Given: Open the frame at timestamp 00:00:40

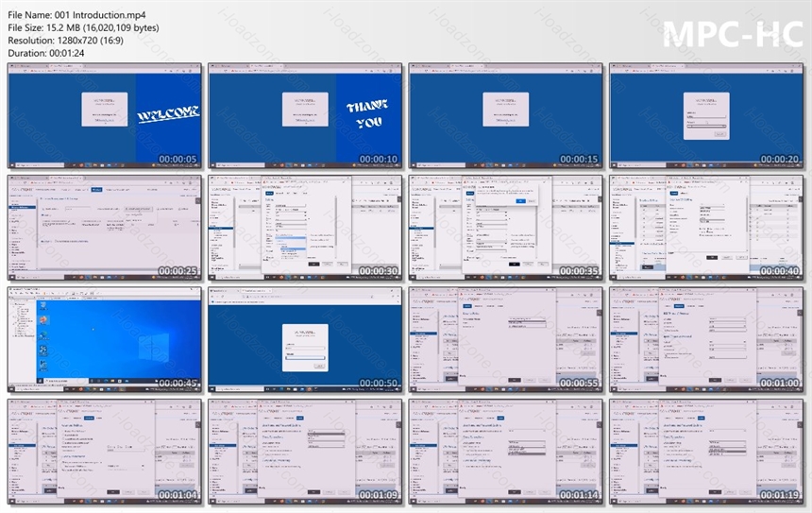Looking at the screenshot, I should (x=707, y=228).
